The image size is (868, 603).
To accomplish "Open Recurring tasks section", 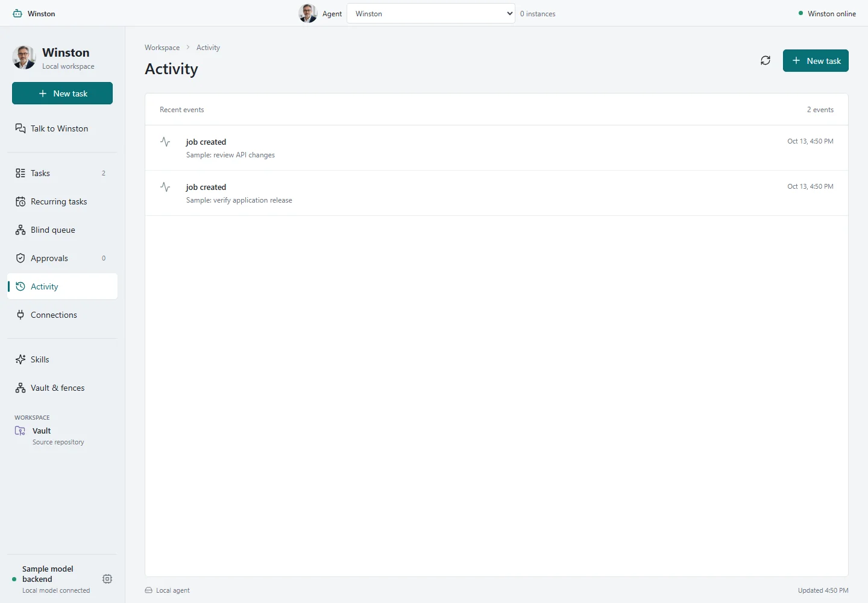I will 62,201.
